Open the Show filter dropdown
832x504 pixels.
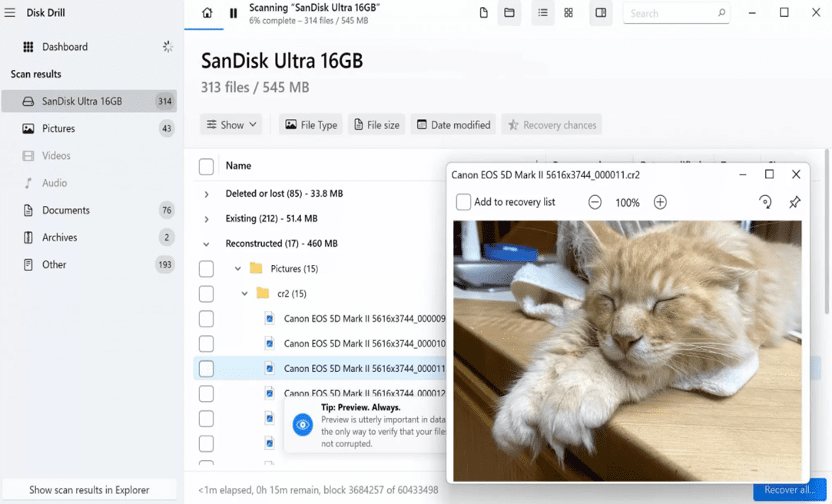230,124
